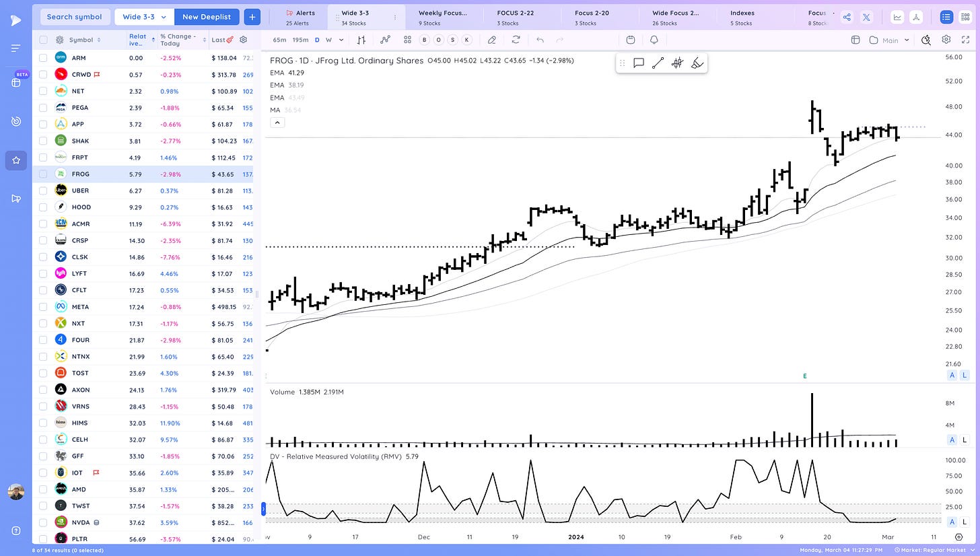Screen dimensions: 980x556
Task: Open the favorites star in sidebar
Action: [16, 160]
